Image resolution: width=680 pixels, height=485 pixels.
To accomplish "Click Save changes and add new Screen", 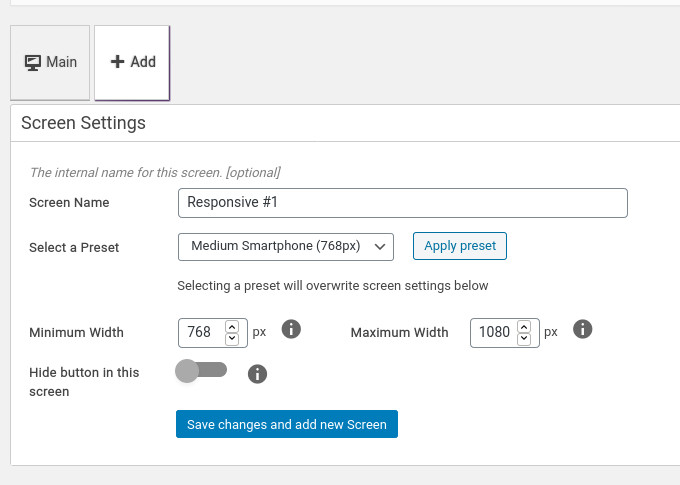I will [287, 424].
